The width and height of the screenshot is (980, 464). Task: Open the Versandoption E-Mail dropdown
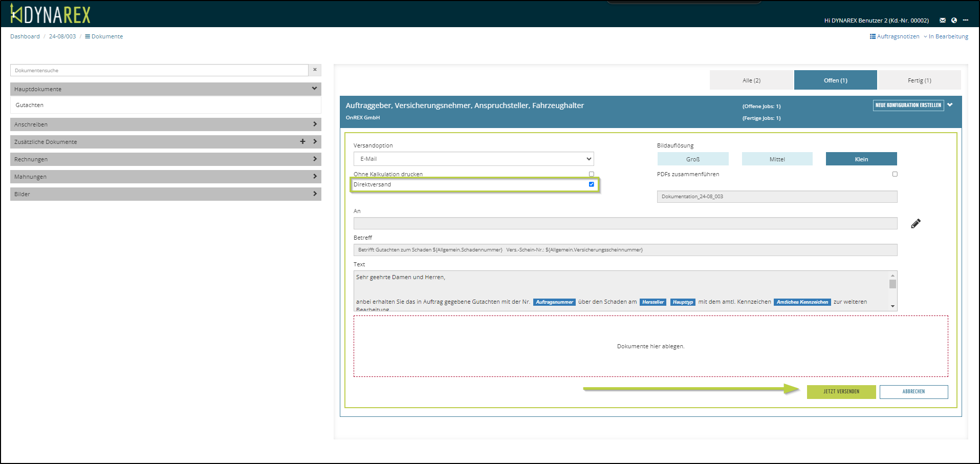point(473,159)
